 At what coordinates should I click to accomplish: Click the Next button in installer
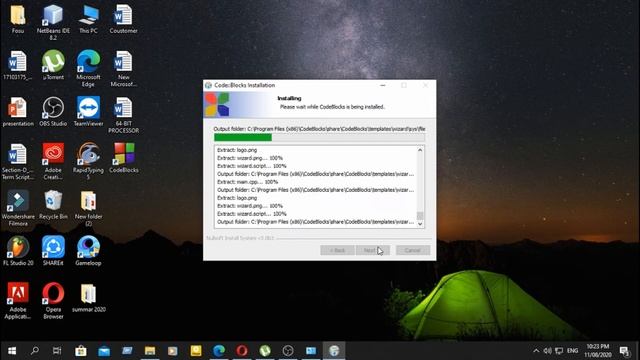(x=373, y=250)
